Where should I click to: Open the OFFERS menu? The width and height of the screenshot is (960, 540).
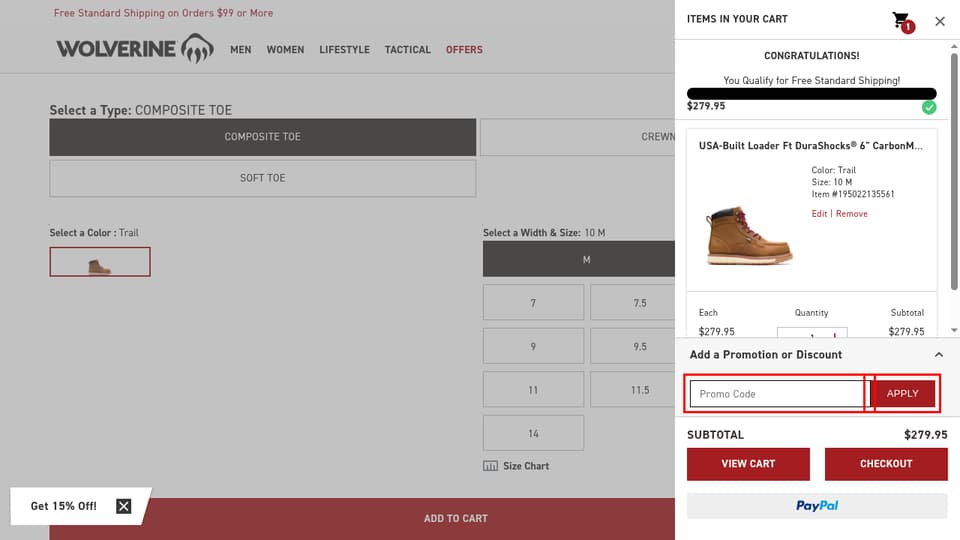[x=464, y=50]
